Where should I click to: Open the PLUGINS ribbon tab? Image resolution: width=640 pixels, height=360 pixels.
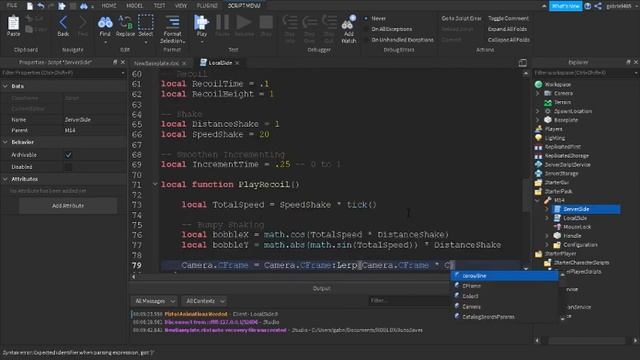click(x=207, y=6)
